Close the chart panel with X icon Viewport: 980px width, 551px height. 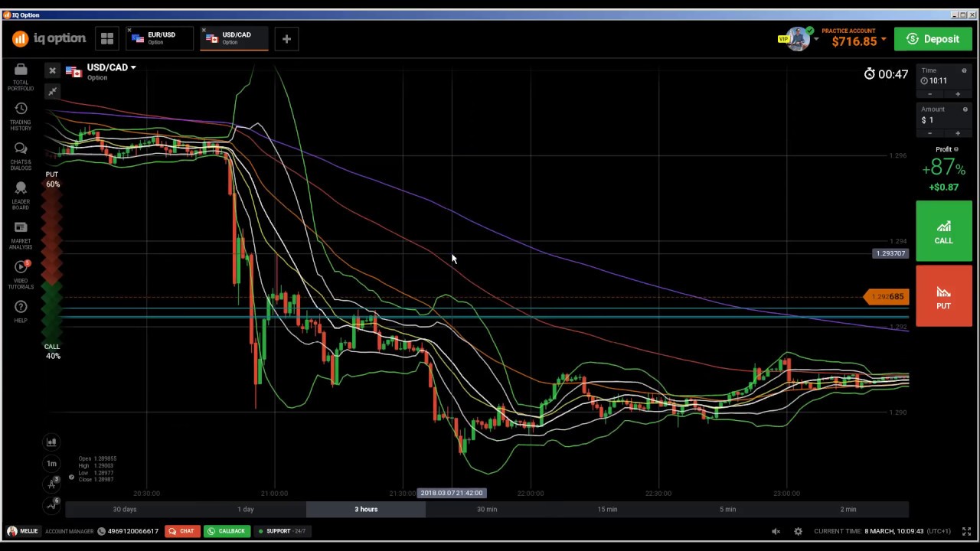(52, 71)
